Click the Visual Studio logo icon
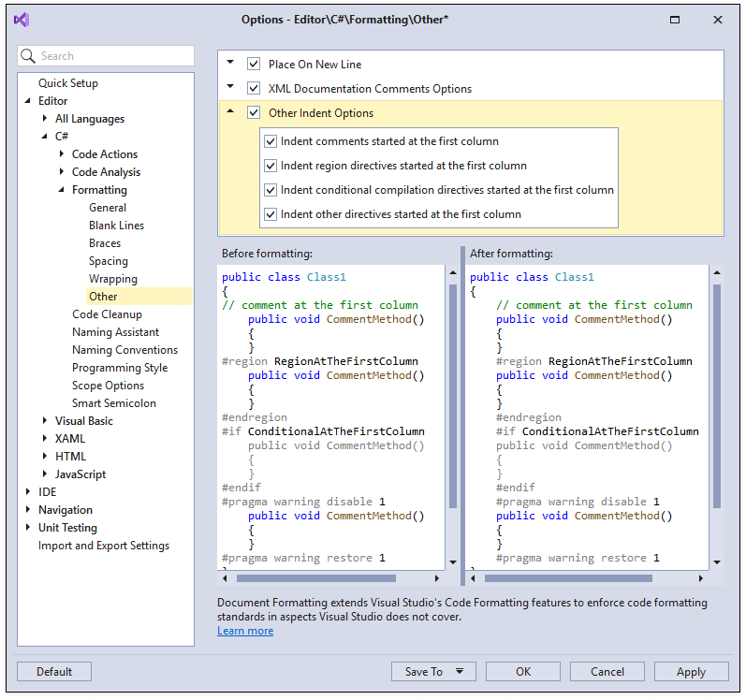Image resolution: width=746 pixels, height=700 pixels. tap(22, 20)
